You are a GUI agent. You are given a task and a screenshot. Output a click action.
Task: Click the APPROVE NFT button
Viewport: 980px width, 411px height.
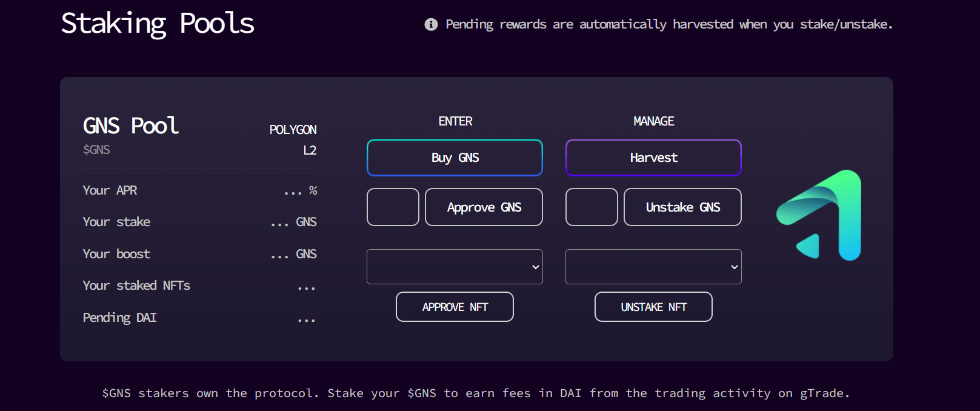(455, 307)
